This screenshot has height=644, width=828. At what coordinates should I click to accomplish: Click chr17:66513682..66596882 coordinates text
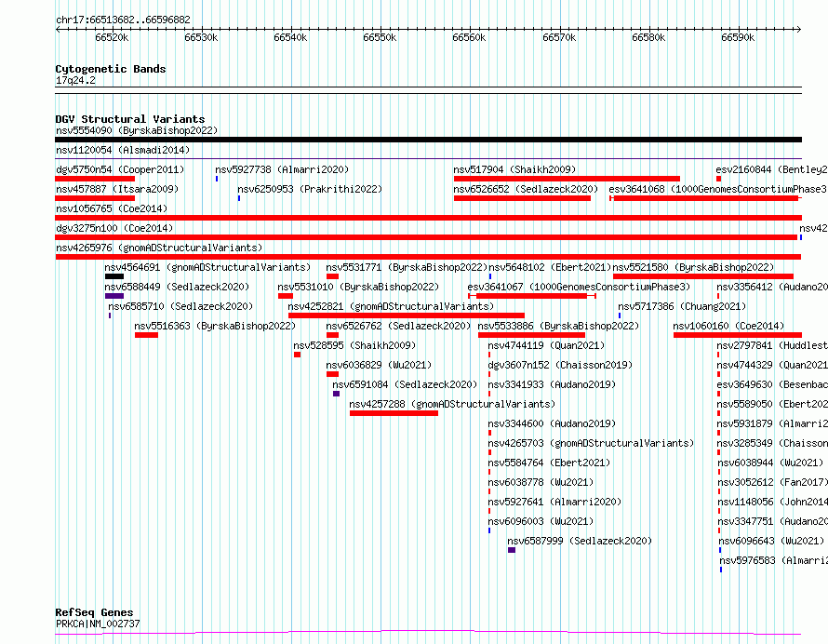pyautogui.click(x=123, y=20)
